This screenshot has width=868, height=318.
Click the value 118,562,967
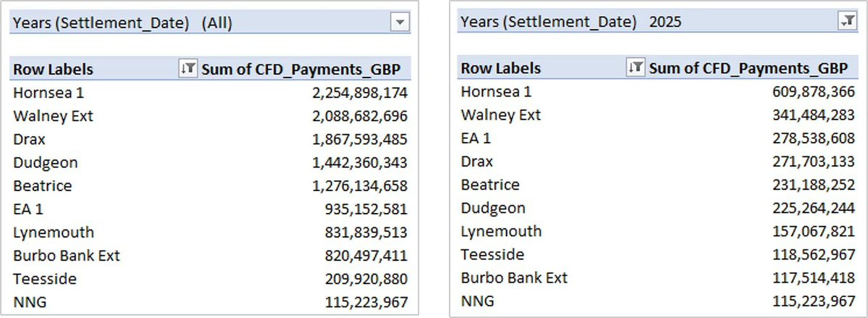814,255
